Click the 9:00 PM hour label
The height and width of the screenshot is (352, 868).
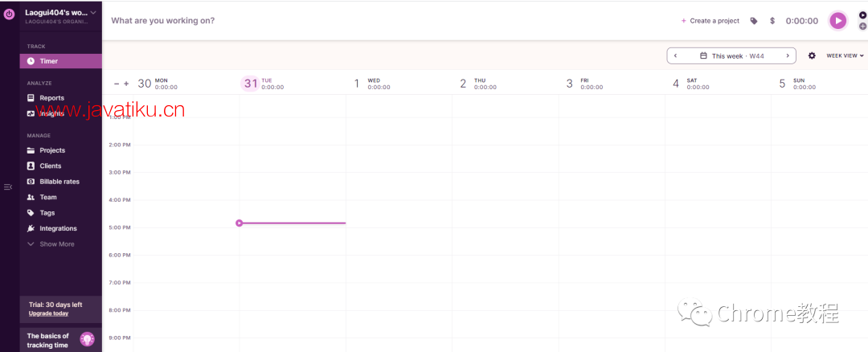pyautogui.click(x=120, y=338)
